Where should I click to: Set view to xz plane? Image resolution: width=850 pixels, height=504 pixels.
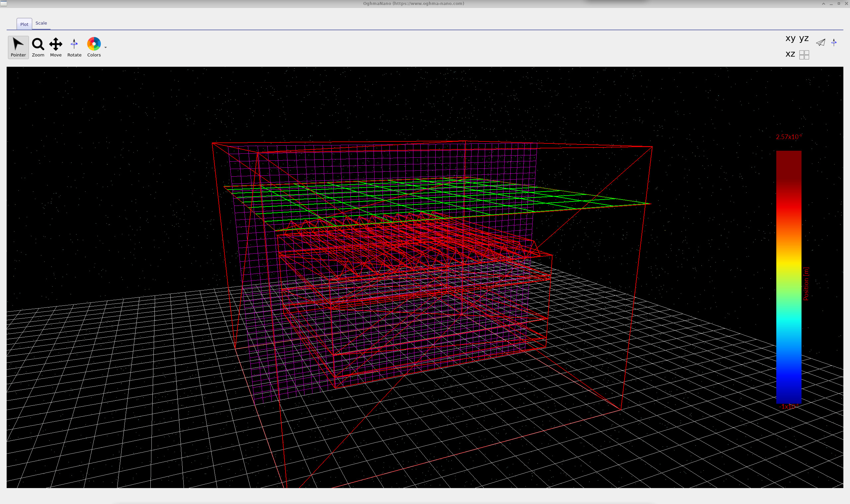click(790, 54)
